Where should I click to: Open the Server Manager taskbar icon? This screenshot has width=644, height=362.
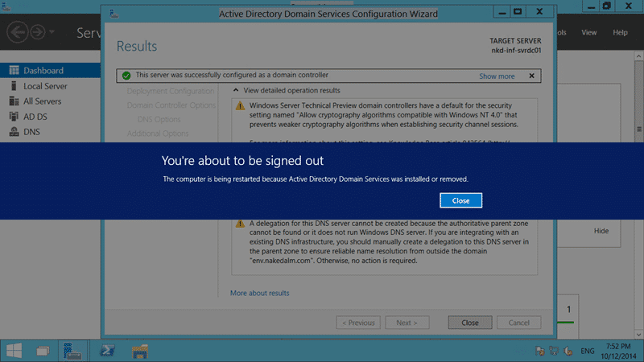[x=72, y=351]
